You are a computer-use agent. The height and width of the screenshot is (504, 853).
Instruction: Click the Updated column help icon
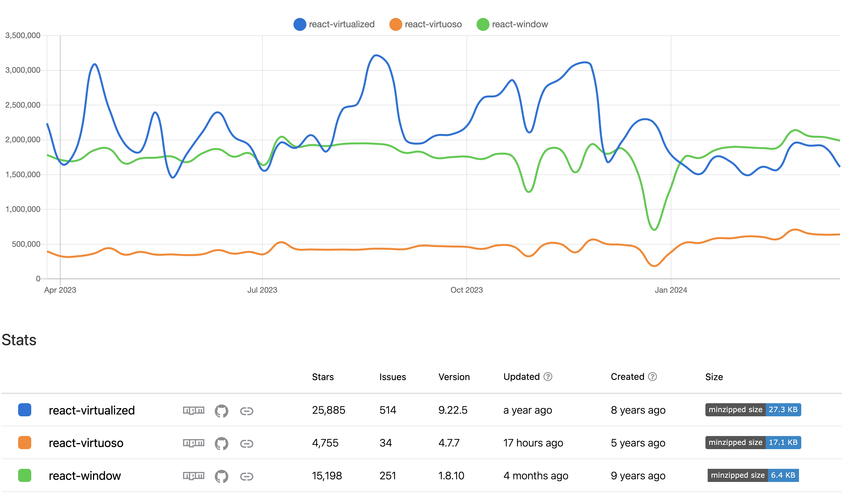pyautogui.click(x=548, y=377)
